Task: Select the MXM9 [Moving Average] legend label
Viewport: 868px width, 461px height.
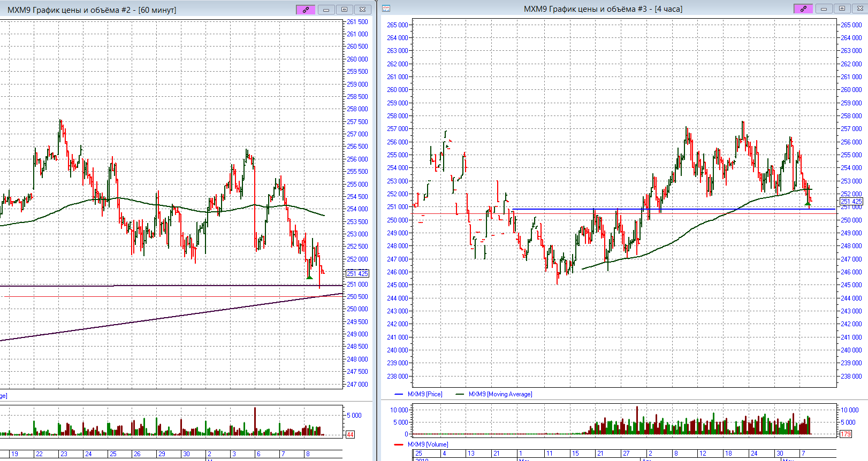Action: coord(500,394)
